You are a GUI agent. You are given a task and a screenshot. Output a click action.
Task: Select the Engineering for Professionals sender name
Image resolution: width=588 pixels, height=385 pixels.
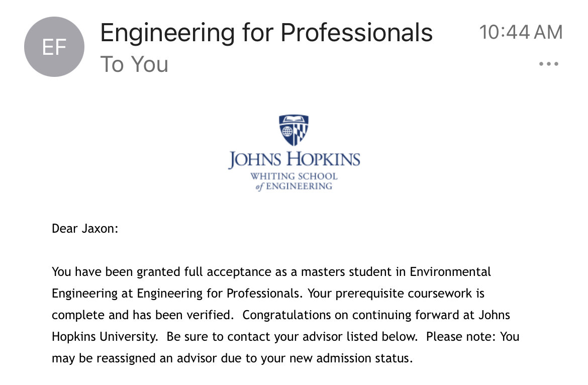[266, 33]
